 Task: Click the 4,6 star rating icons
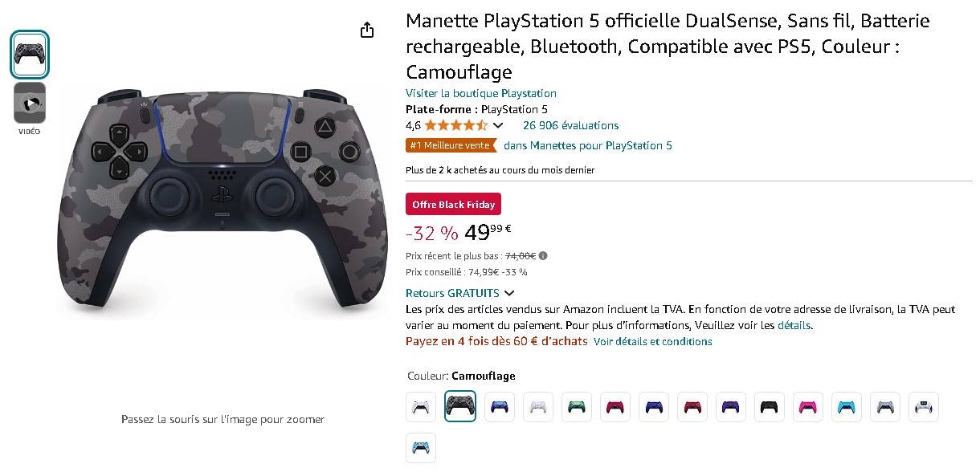tap(455, 125)
